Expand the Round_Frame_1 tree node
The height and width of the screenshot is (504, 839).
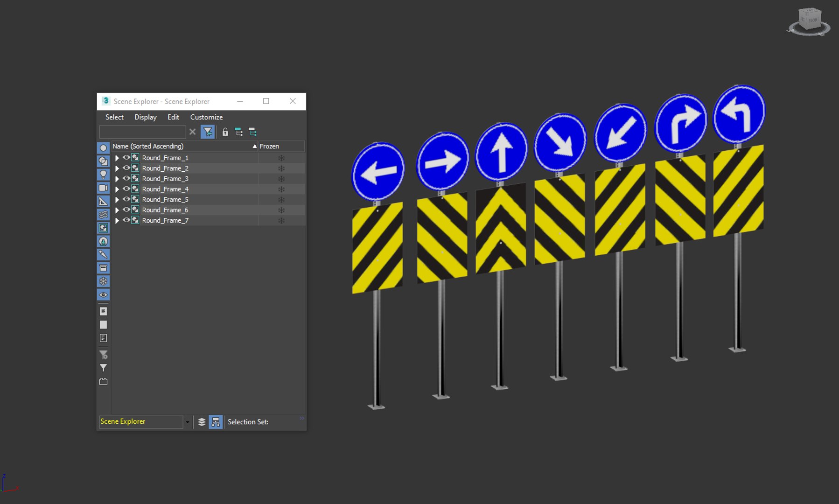(117, 158)
